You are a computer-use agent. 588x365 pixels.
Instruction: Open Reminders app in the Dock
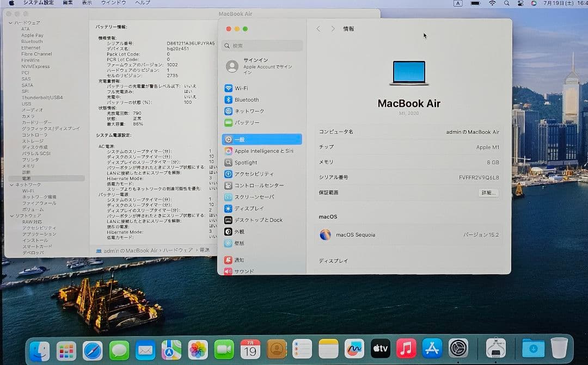tap(302, 349)
